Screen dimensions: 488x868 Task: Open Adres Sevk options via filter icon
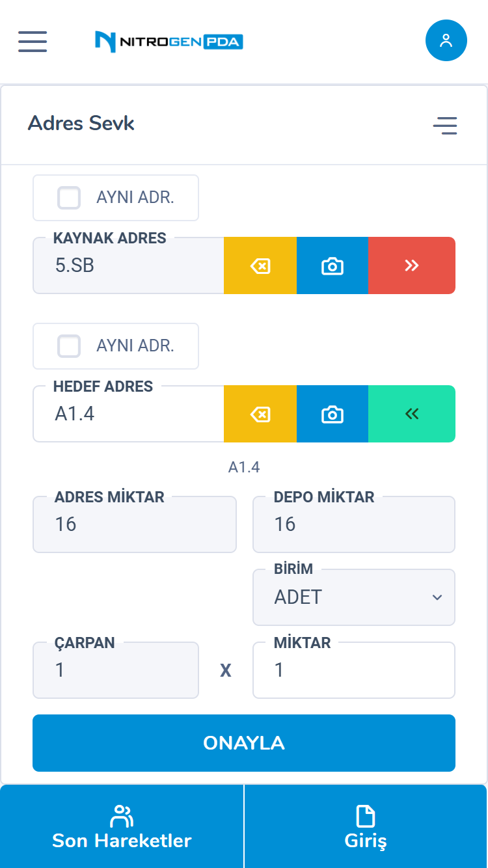click(445, 126)
